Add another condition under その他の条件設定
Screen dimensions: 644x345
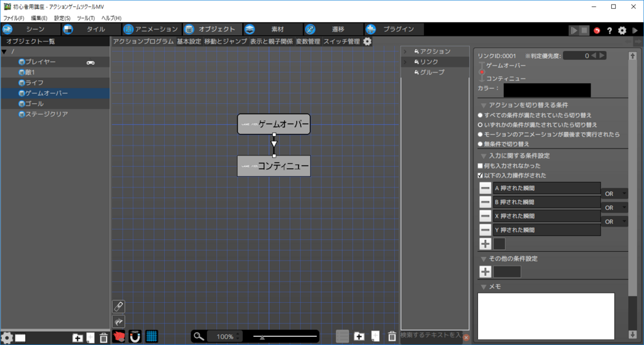485,272
